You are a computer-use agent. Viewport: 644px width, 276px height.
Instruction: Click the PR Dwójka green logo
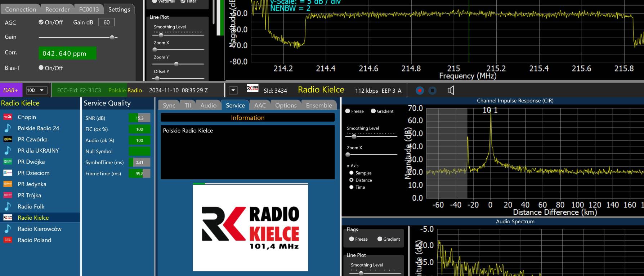coord(8,162)
